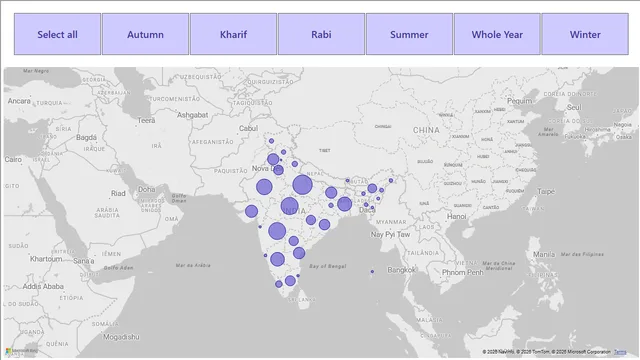Viewport: 640px width, 360px height.
Task: Choose the Winter season filter
Action: tap(585, 34)
